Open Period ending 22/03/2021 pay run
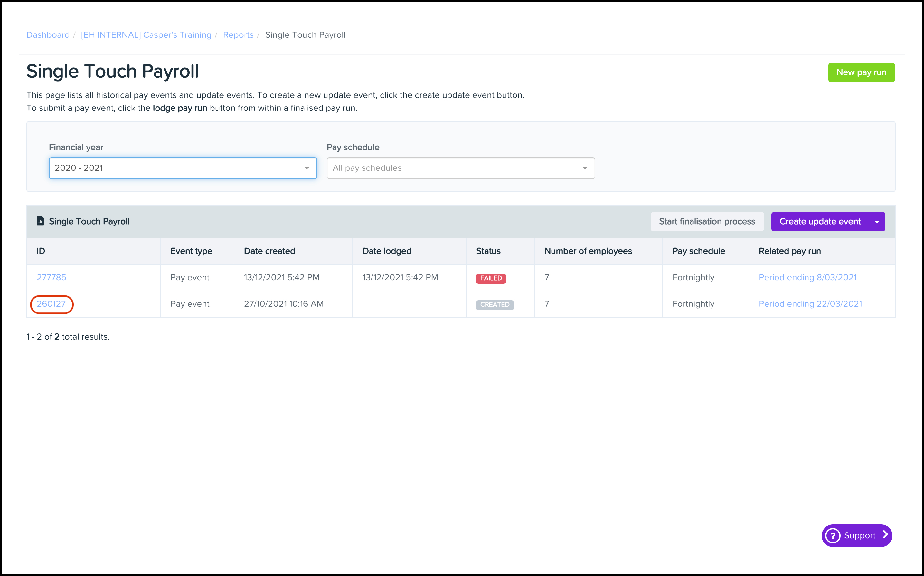This screenshot has width=924, height=576. [810, 304]
